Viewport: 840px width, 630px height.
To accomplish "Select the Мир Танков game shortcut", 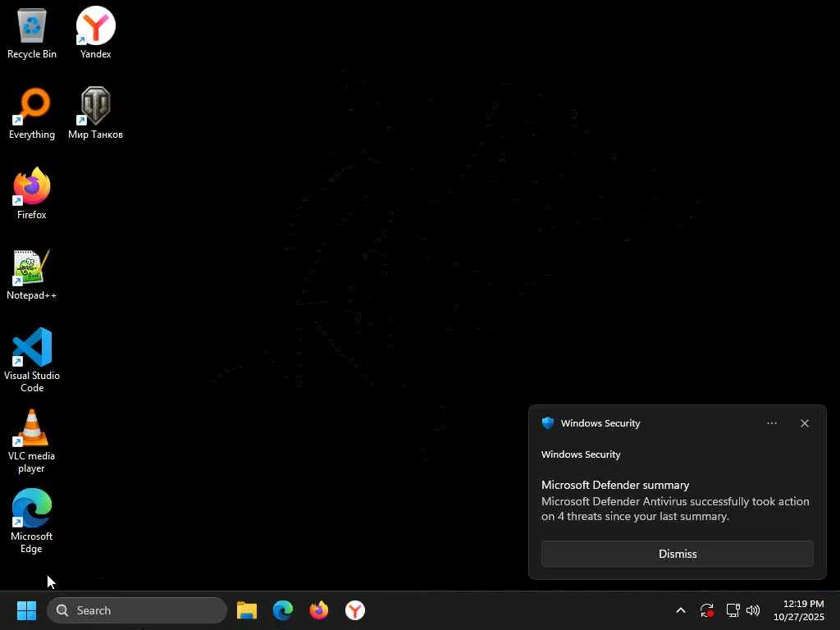I will click(95, 113).
